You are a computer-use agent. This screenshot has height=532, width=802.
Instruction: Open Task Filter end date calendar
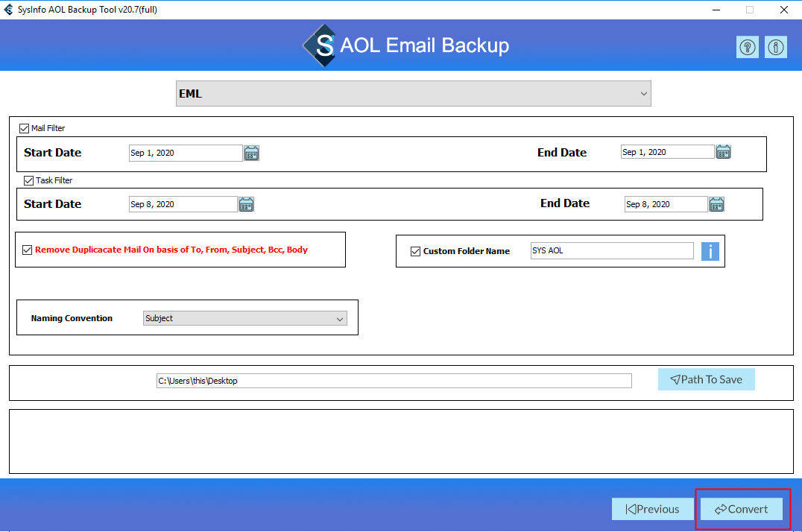[x=716, y=204]
